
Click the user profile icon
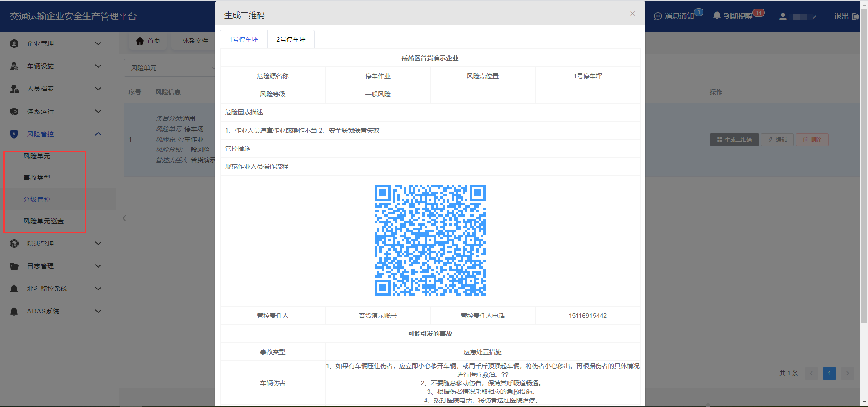click(783, 16)
